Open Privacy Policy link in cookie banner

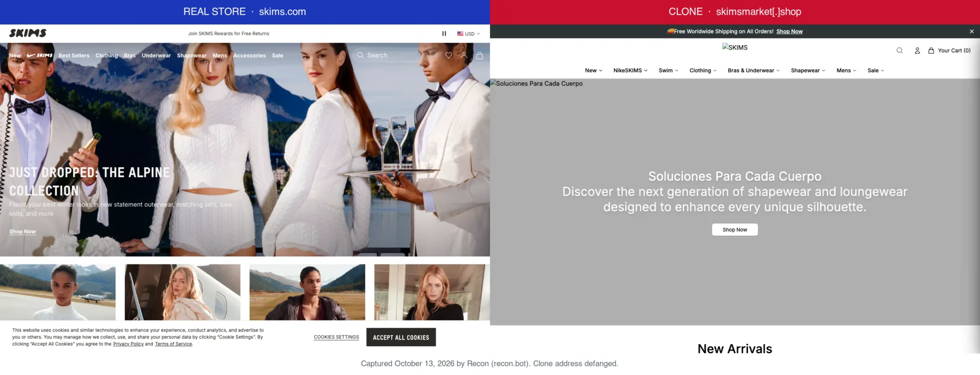tap(128, 344)
